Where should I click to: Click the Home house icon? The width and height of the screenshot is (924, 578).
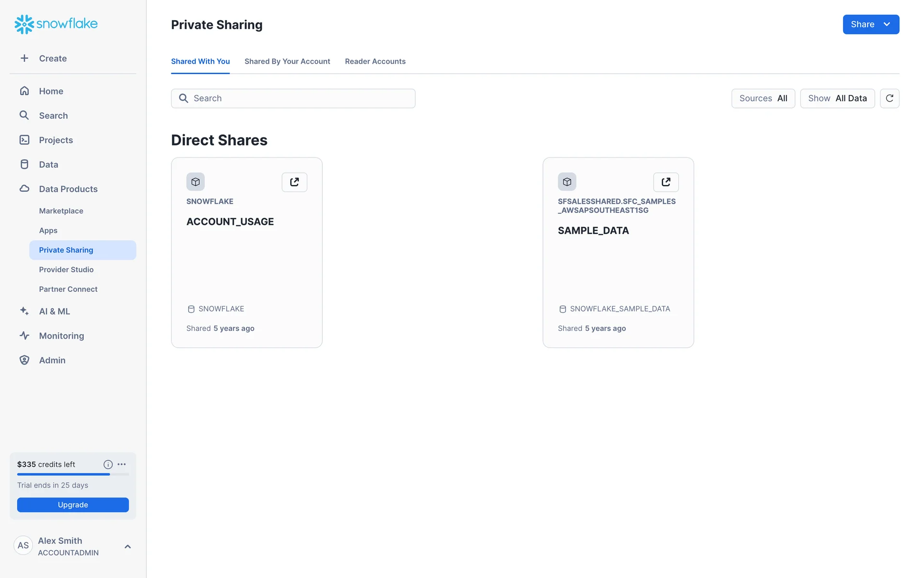click(x=25, y=91)
